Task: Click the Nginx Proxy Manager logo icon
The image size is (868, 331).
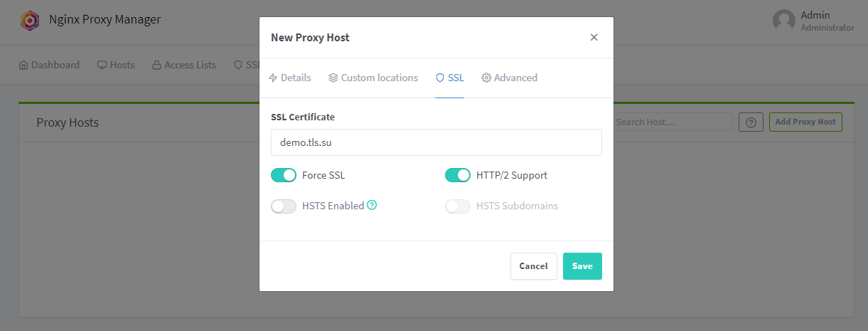Action: coord(30,21)
